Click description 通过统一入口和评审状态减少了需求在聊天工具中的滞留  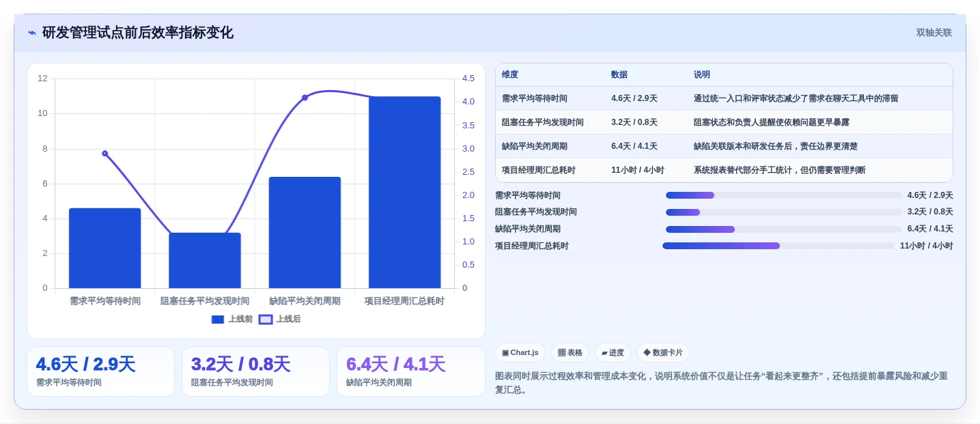click(x=796, y=98)
